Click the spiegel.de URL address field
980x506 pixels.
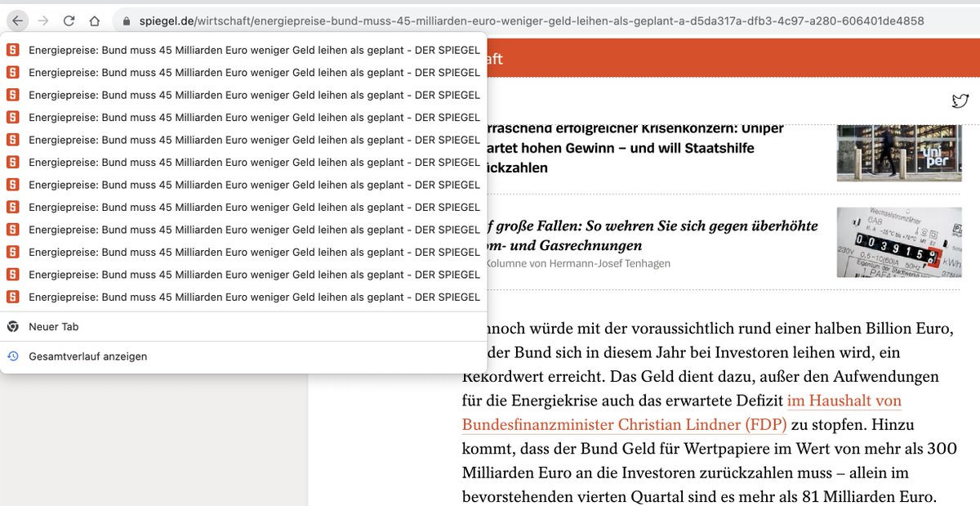(x=531, y=20)
